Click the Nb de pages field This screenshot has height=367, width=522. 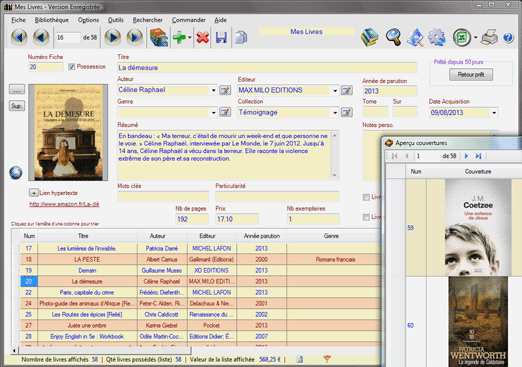192,219
